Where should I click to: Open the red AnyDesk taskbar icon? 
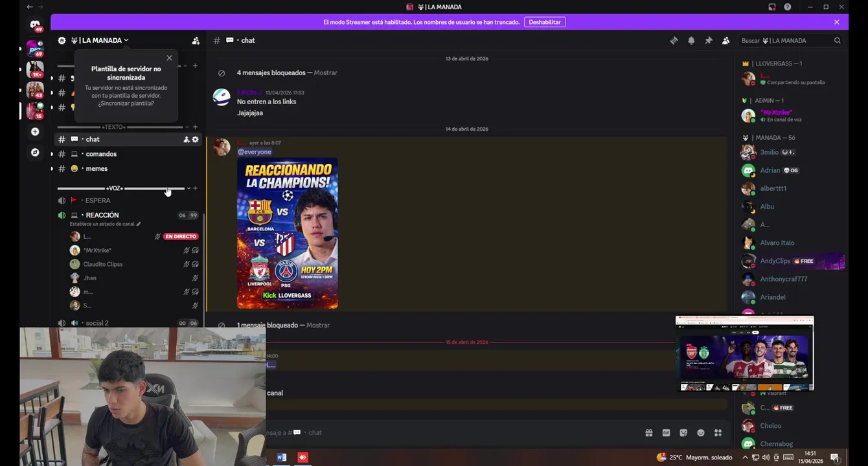point(303,457)
